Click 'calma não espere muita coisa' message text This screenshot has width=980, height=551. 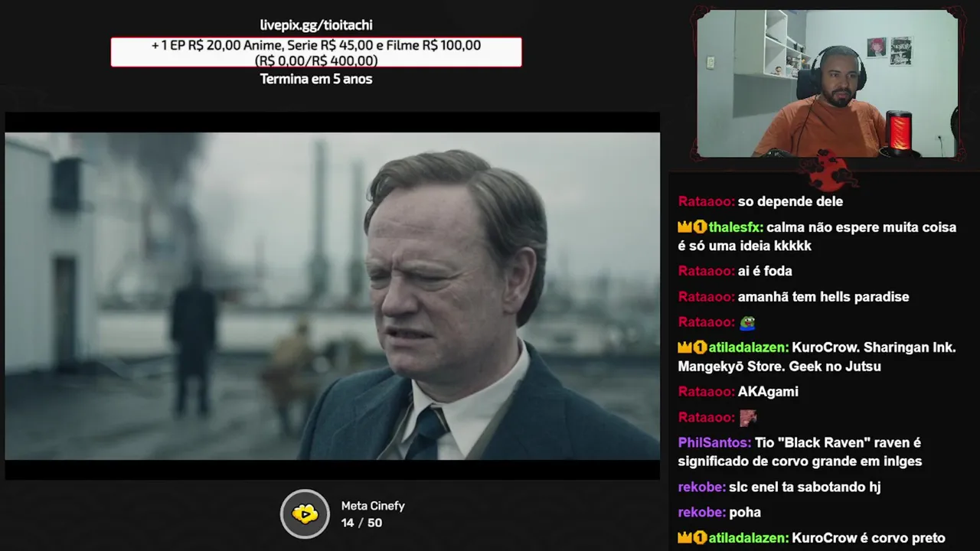pyautogui.click(x=861, y=227)
